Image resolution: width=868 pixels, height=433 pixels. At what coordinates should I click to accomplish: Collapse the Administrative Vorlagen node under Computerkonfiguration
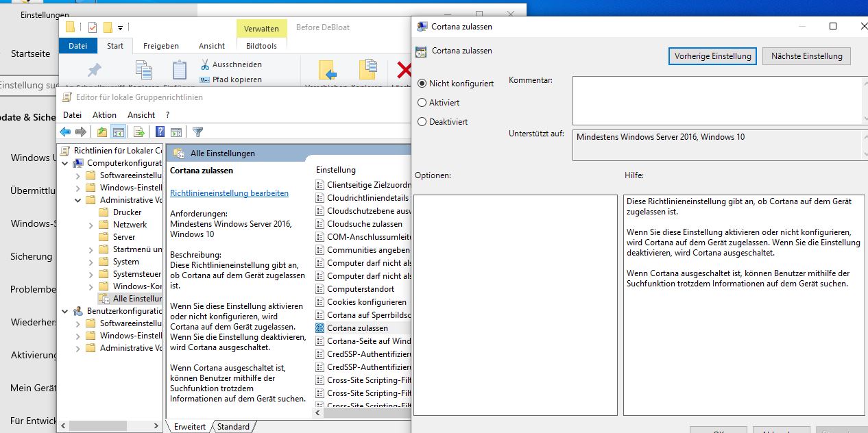pos(78,200)
